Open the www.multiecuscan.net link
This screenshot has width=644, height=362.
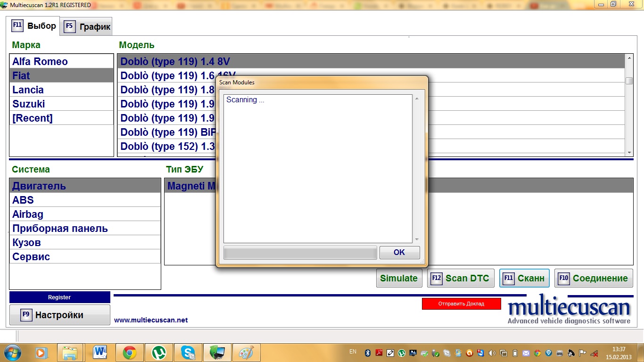[x=151, y=320]
